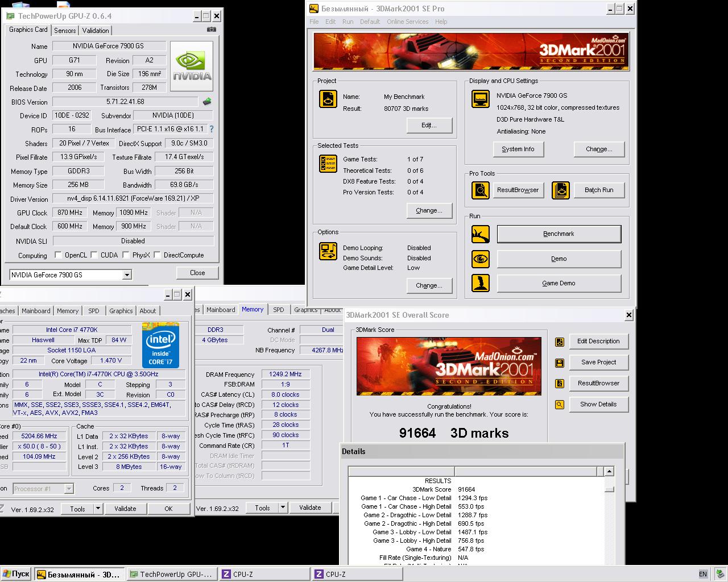Click the Save Project button

(x=598, y=362)
